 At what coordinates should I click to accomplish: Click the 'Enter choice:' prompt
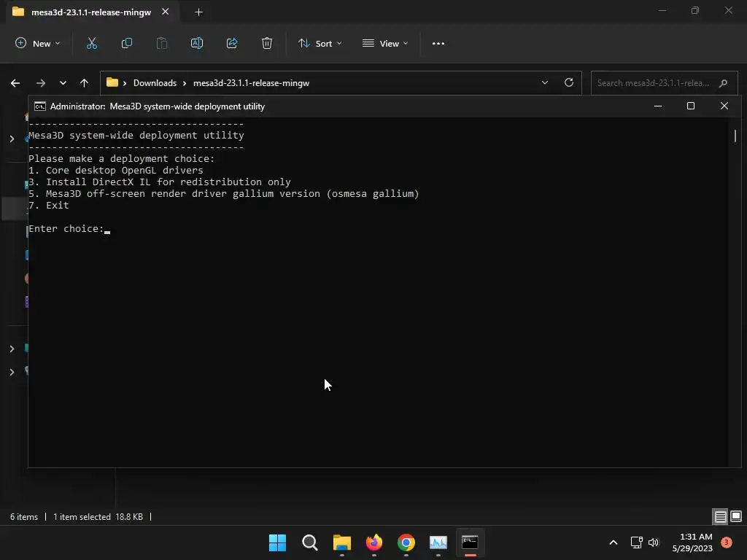tap(66, 228)
